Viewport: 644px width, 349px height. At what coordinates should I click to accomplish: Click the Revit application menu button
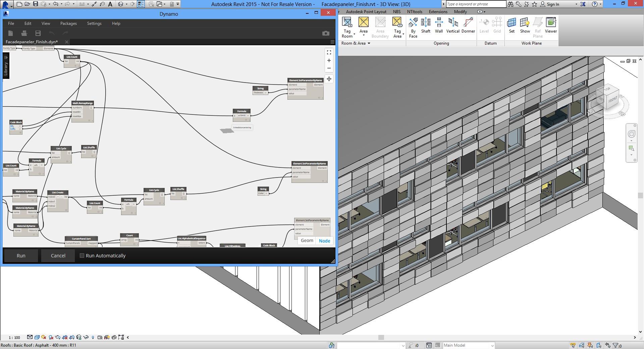point(6,4)
